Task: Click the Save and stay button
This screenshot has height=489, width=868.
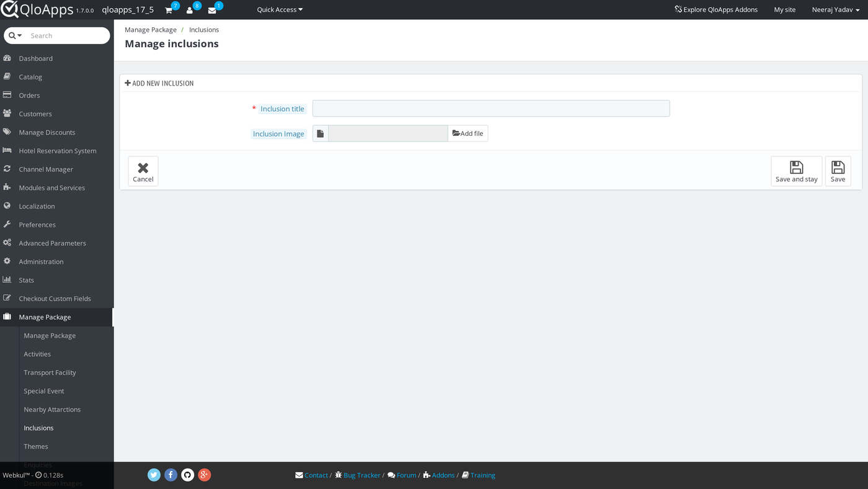Action: [x=796, y=171]
